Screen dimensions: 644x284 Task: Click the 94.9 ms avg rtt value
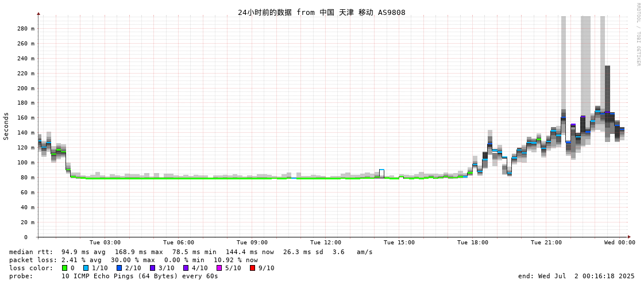pos(83,252)
